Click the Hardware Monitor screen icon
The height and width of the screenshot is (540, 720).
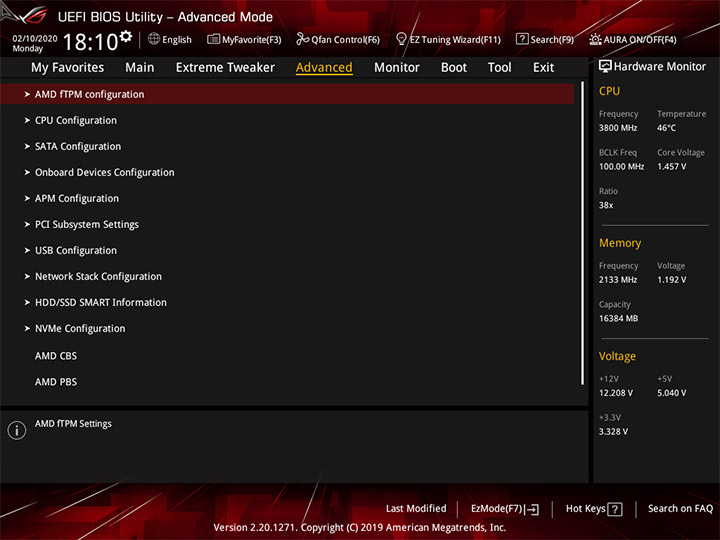coord(605,67)
